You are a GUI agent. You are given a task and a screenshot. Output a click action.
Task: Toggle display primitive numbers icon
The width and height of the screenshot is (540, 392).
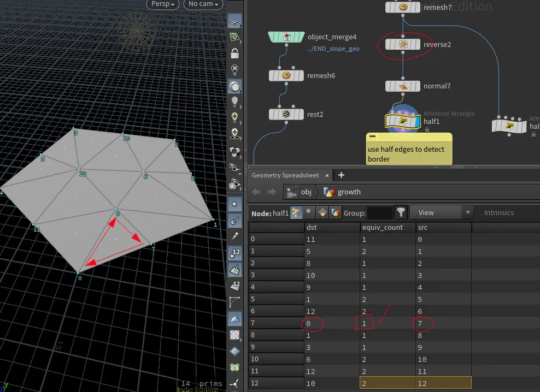pos(234,286)
